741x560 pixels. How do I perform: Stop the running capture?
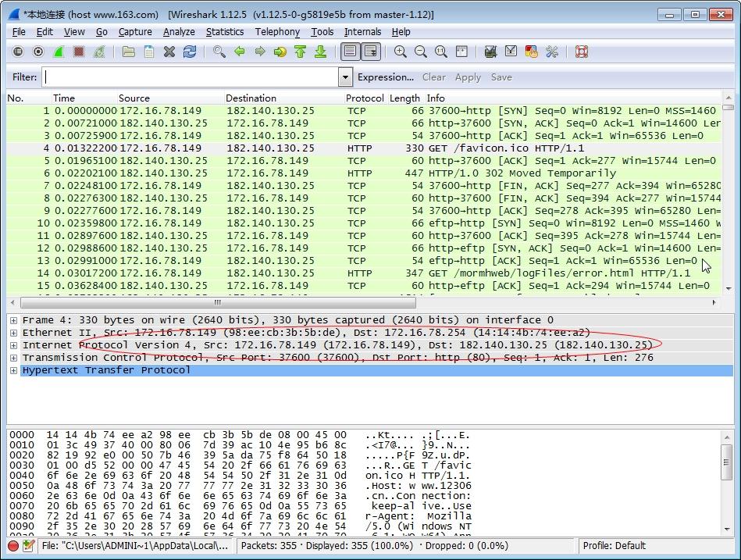coord(79,52)
